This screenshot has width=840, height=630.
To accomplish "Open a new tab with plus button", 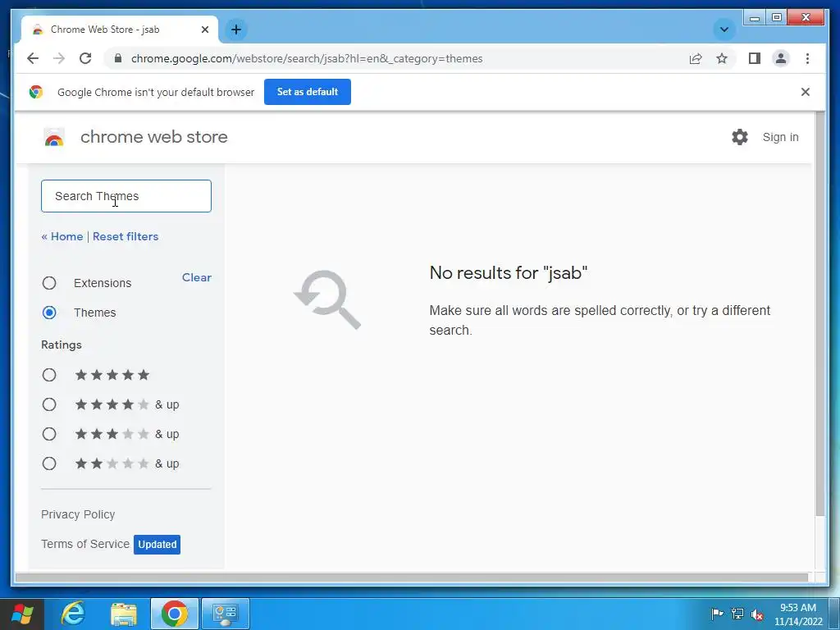I will point(235,30).
